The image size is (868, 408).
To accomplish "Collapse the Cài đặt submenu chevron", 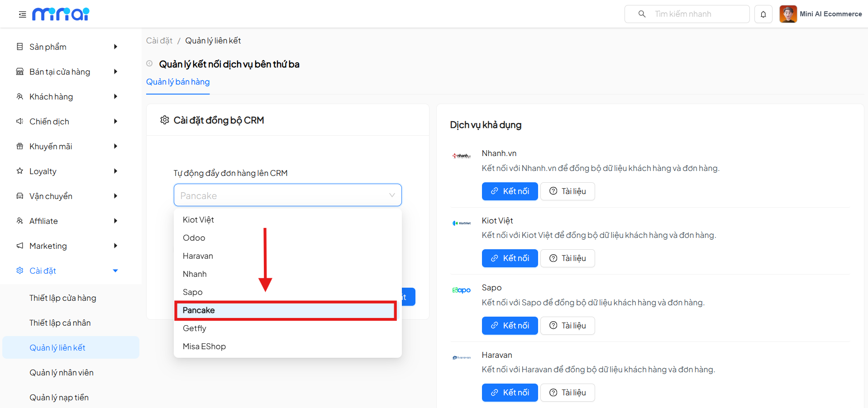I will pyautogui.click(x=116, y=270).
